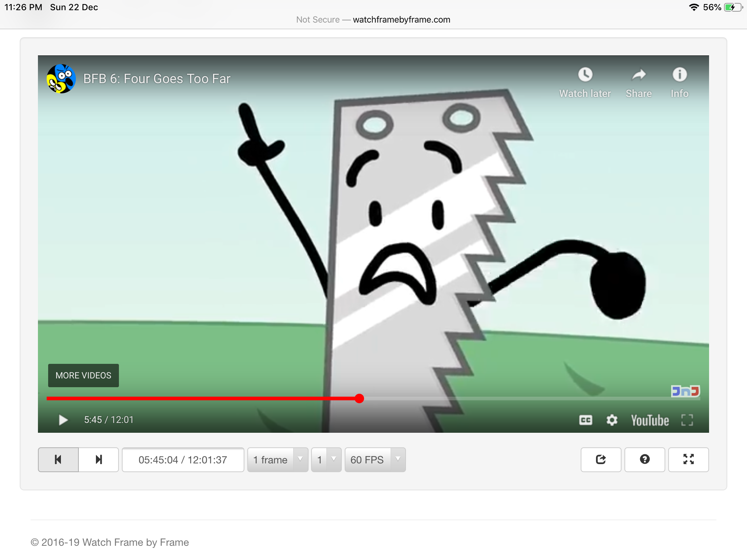This screenshot has height=560, width=747.
Task: Click video title 'BFB 6: Four Goes Too Far'
Action: tap(157, 79)
